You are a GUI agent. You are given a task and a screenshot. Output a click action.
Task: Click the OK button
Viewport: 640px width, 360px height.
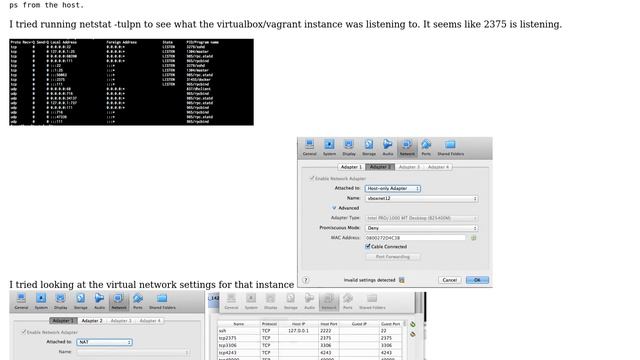477,280
